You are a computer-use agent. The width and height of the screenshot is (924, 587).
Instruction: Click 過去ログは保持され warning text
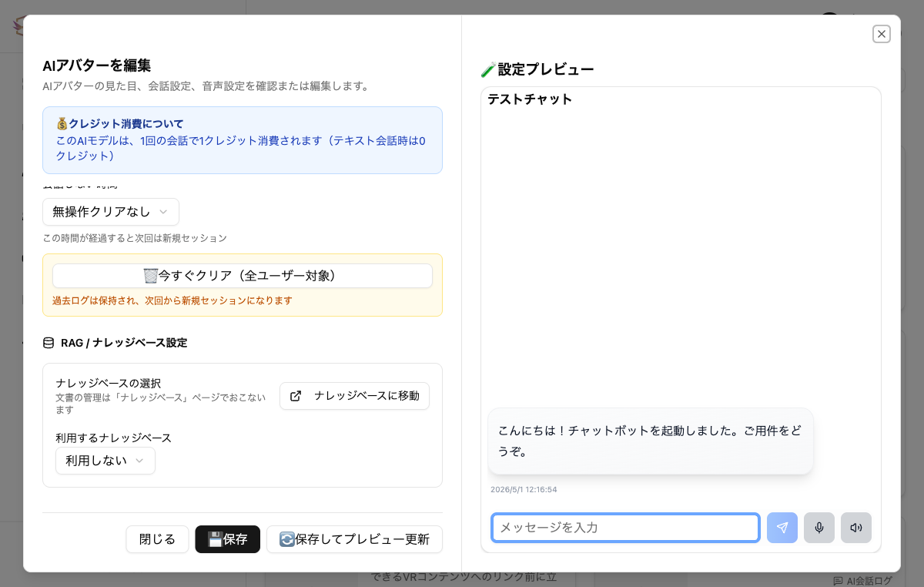172,300
